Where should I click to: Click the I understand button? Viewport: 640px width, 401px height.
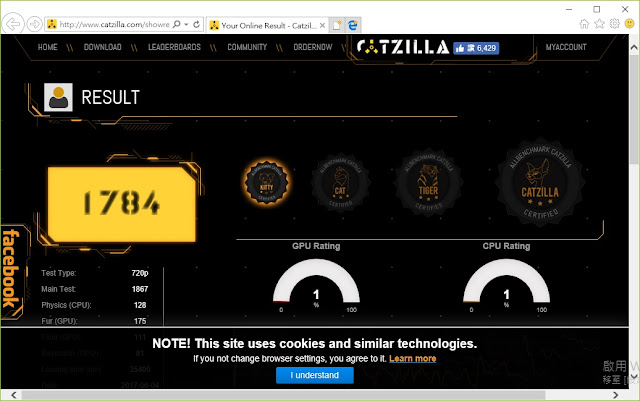coord(315,375)
